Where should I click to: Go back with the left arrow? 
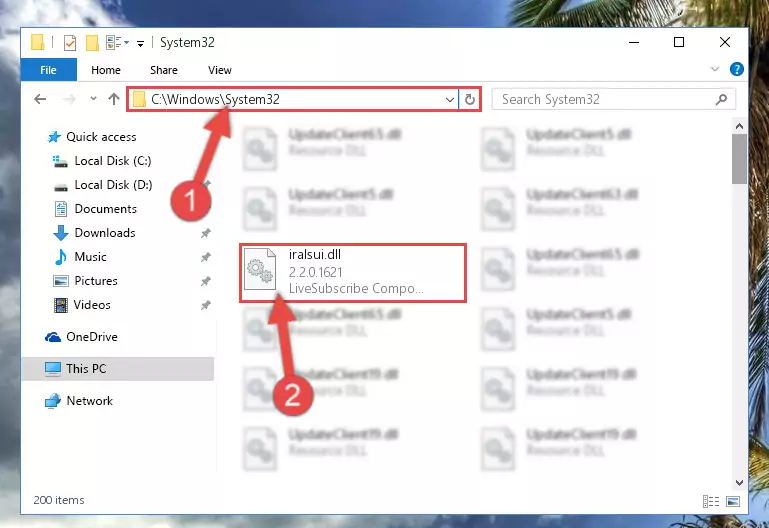click(x=40, y=99)
